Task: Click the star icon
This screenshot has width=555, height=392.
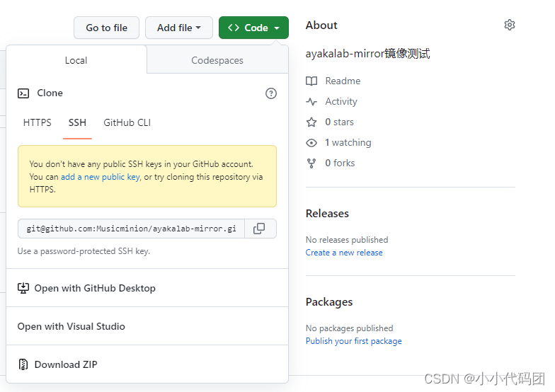Action: pyautogui.click(x=311, y=122)
